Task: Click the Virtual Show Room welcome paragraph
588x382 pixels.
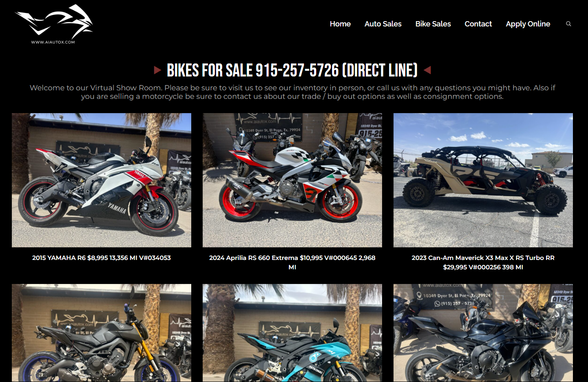Action: [x=292, y=92]
